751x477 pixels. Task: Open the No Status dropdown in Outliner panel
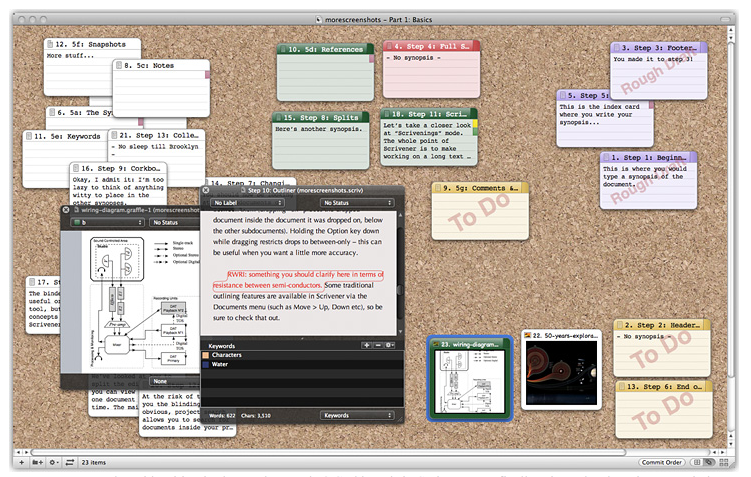click(x=357, y=203)
